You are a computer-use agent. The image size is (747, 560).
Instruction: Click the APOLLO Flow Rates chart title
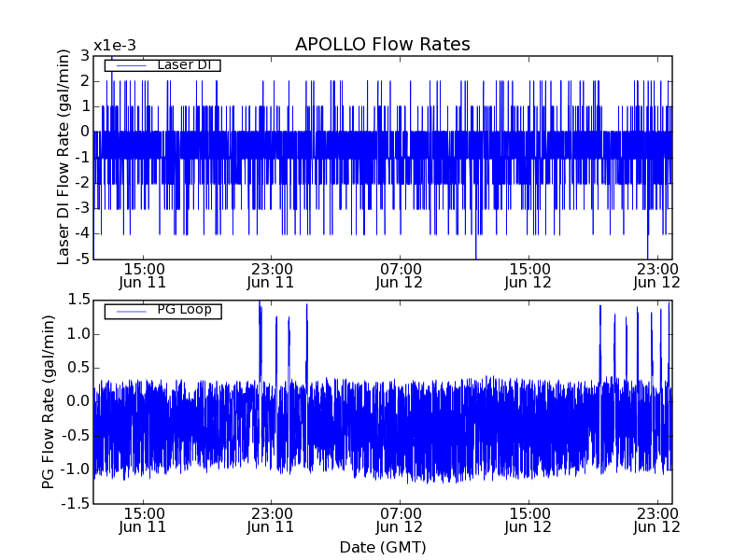click(382, 45)
